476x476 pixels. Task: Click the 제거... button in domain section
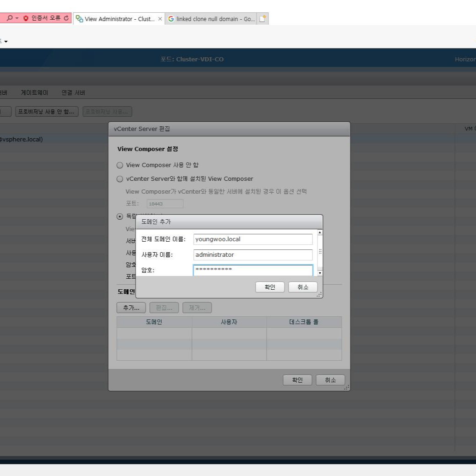(197, 308)
